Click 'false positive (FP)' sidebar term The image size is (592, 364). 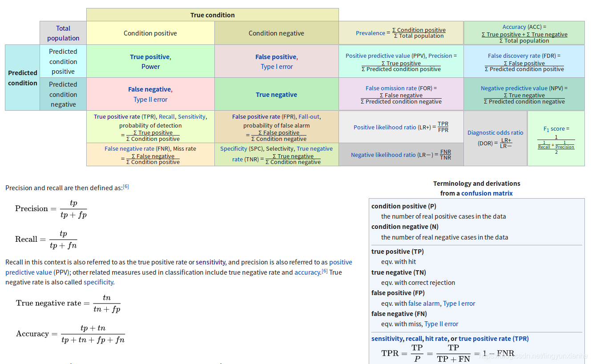point(398,293)
